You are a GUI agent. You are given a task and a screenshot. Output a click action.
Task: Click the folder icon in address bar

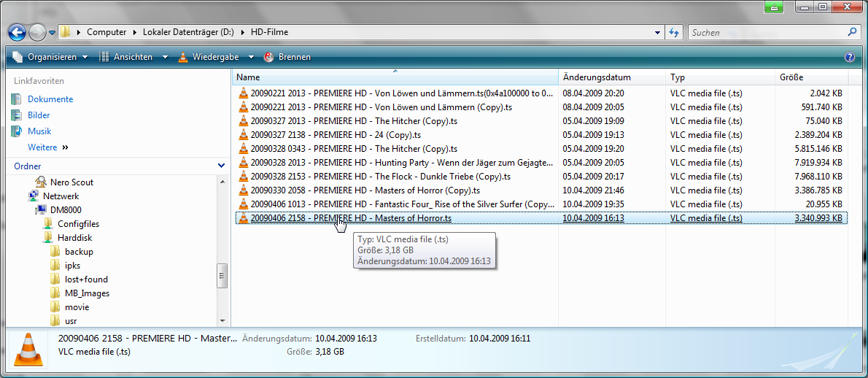coord(66,32)
